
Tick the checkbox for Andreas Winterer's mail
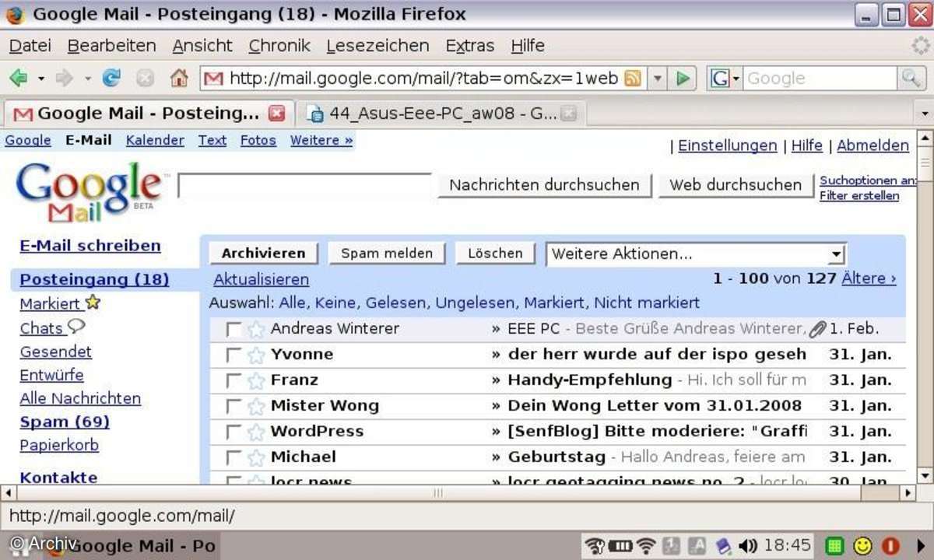click(x=233, y=330)
